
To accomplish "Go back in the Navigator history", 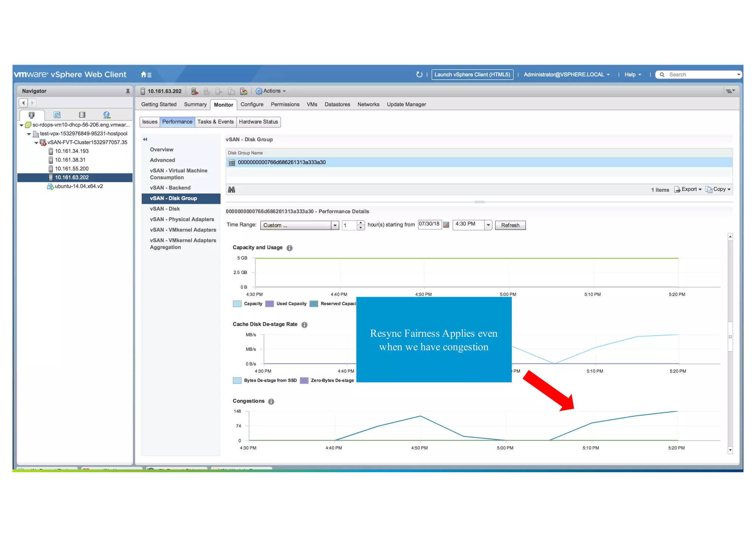I will [24, 103].
